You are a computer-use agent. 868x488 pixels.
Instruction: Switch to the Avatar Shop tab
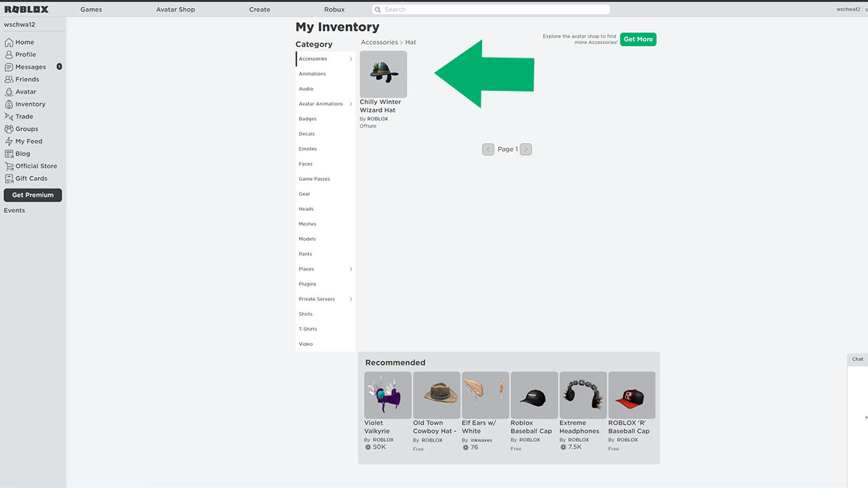[175, 9]
